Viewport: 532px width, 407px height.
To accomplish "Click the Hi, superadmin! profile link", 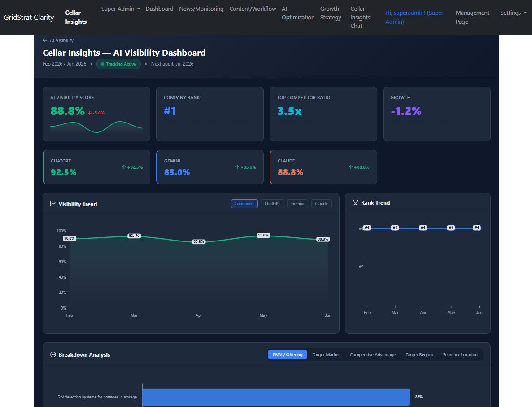I will [x=414, y=18].
